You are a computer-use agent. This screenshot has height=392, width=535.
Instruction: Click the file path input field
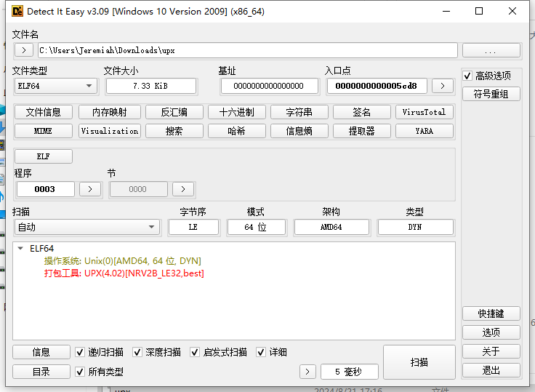tap(247, 50)
